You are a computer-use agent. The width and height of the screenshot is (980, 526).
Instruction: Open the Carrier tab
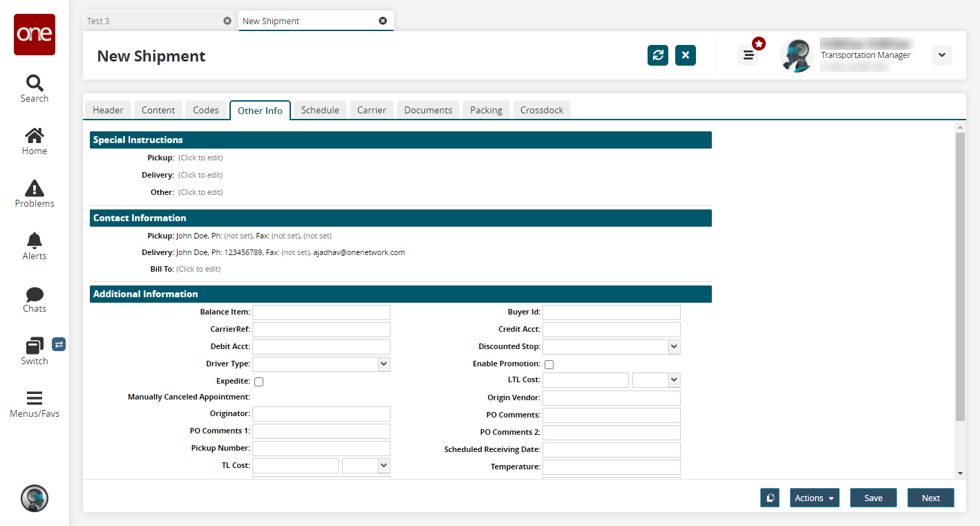click(371, 110)
